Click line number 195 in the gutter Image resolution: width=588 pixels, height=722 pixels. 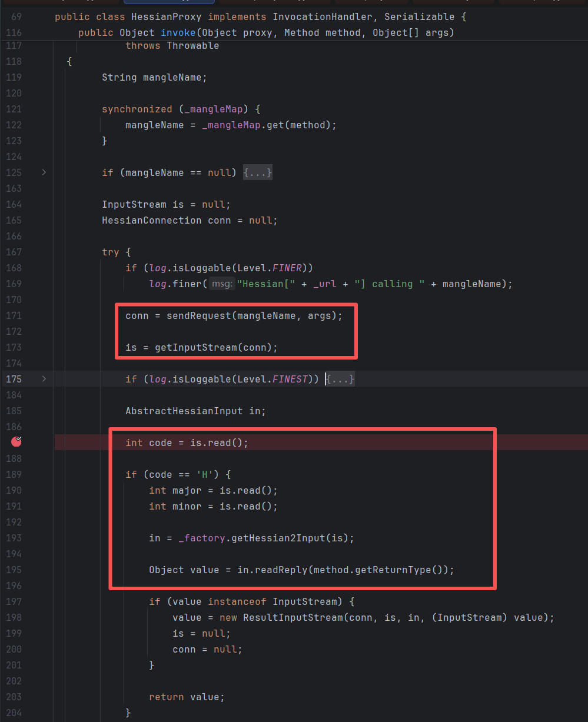pyautogui.click(x=14, y=570)
